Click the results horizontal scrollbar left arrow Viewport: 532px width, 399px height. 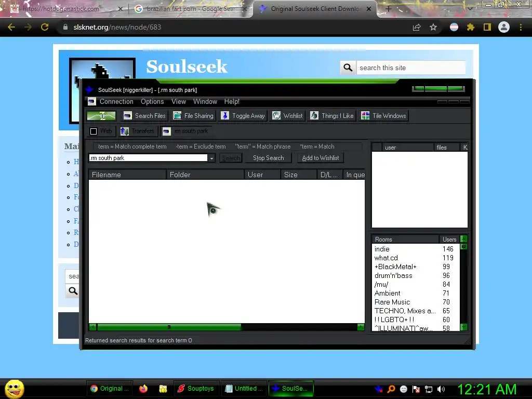pos(92,327)
